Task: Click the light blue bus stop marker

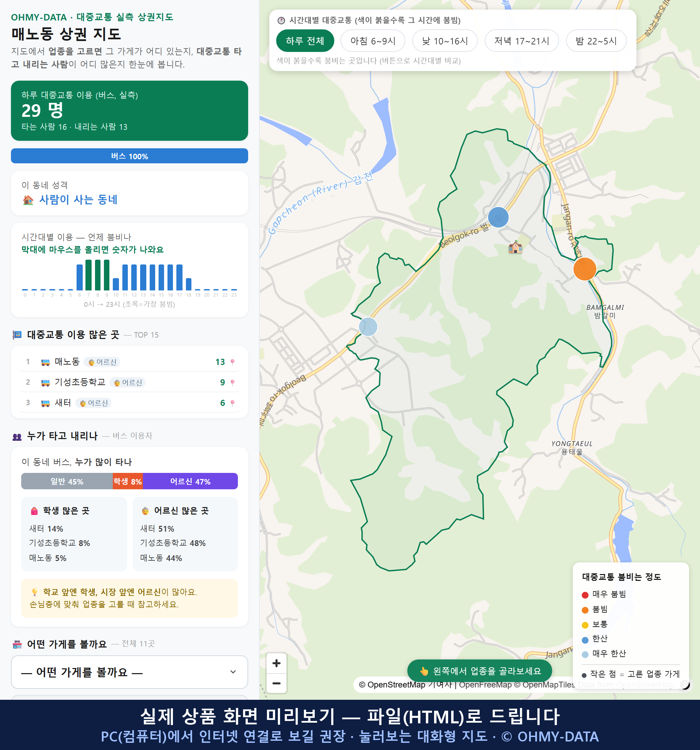Action: point(368,327)
